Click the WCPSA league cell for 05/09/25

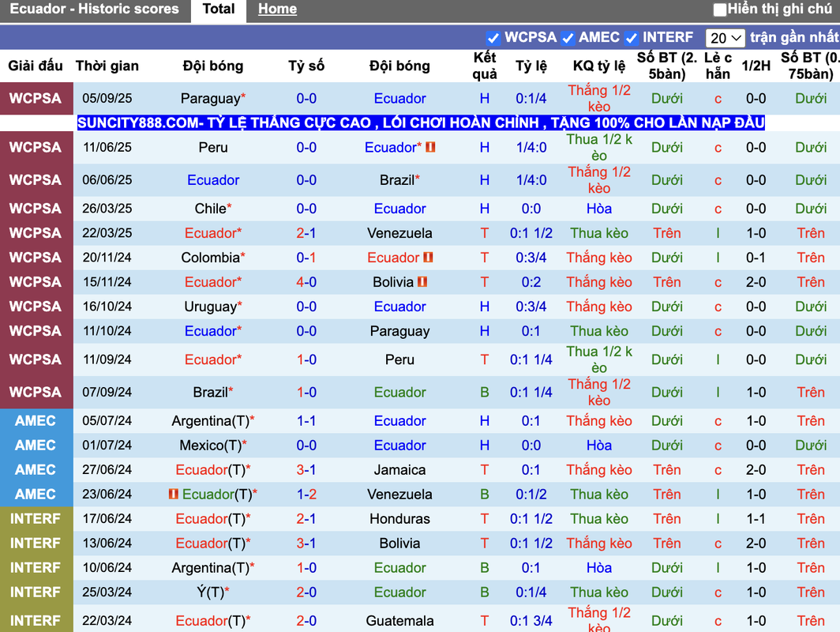point(36,99)
